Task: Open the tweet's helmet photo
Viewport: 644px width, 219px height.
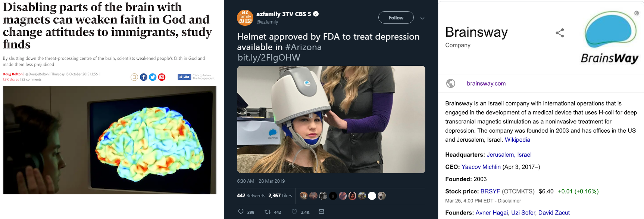Action: pyautogui.click(x=331, y=119)
